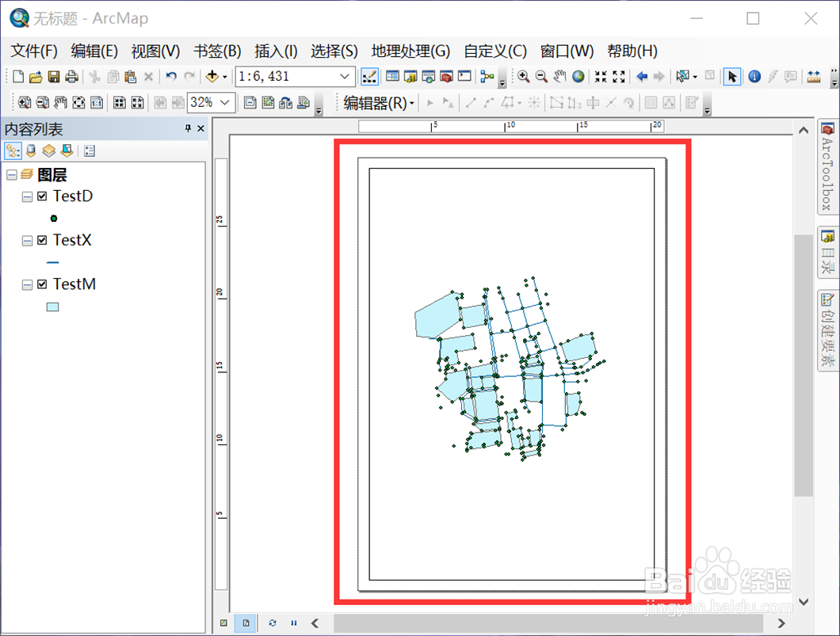The height and width of the screenshot is (636, 840).
Task: Open the Table of Contents window icon
Action: (x=393, y=77)
